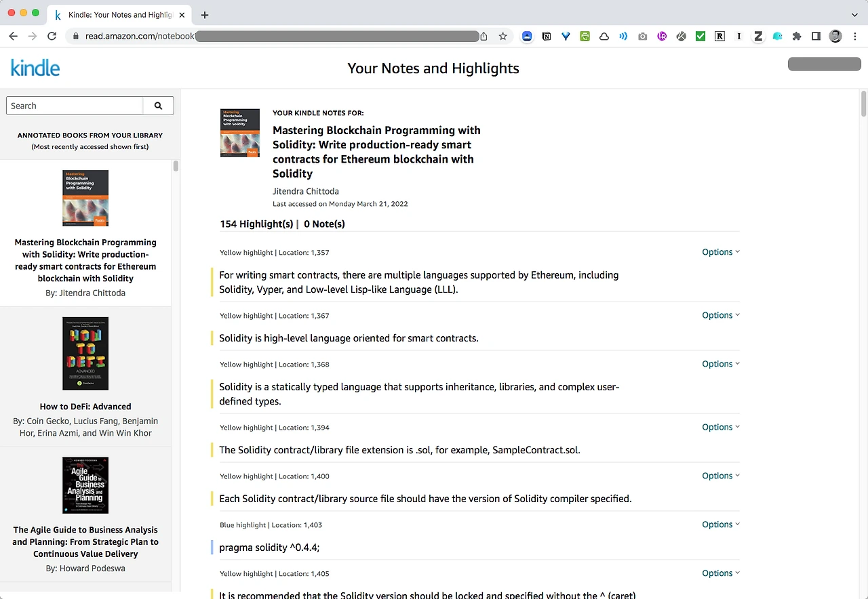Go back to the previous page
This screenshot has height=599, width=868.
point(14,37)
